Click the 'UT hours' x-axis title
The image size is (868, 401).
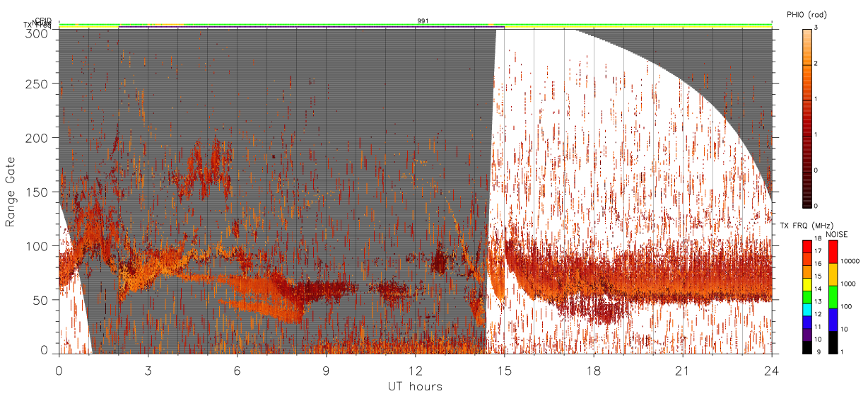[415, 387]
